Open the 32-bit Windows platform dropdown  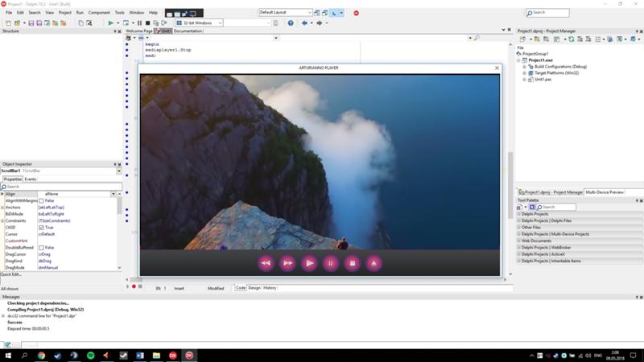click(x=220, y=23)
